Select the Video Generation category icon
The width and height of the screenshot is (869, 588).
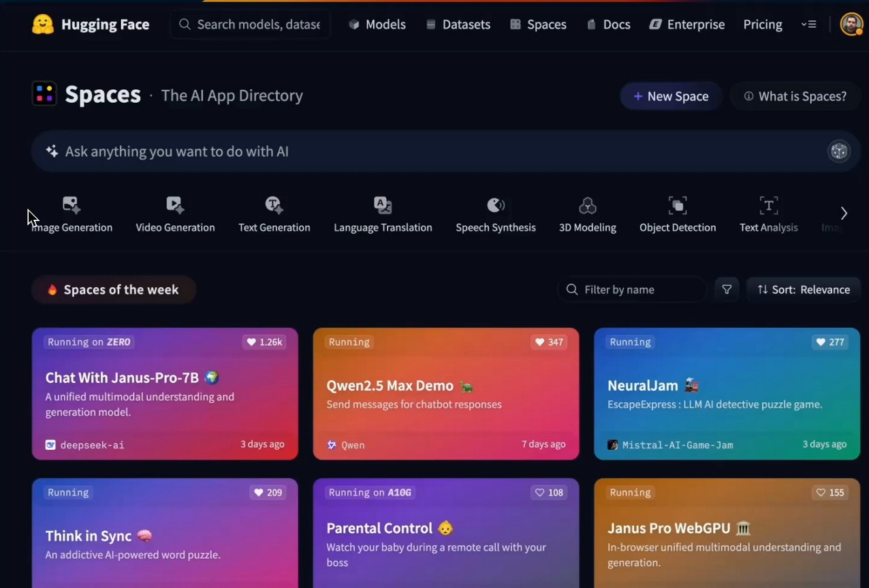click(175, 205)
